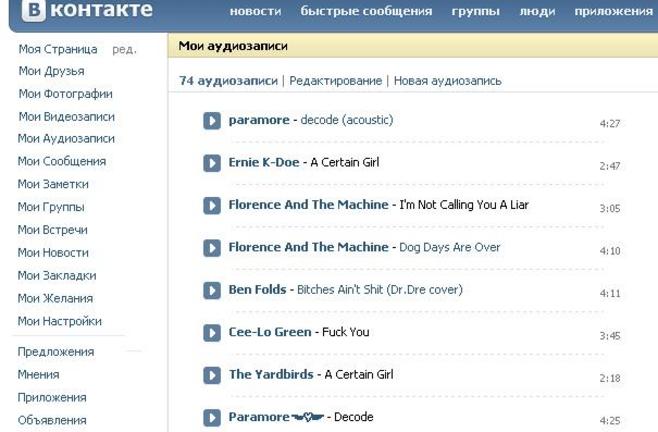Viewport: 658px width, 432px height.
Task: Go to группы in top navigation
Action: 475,11
